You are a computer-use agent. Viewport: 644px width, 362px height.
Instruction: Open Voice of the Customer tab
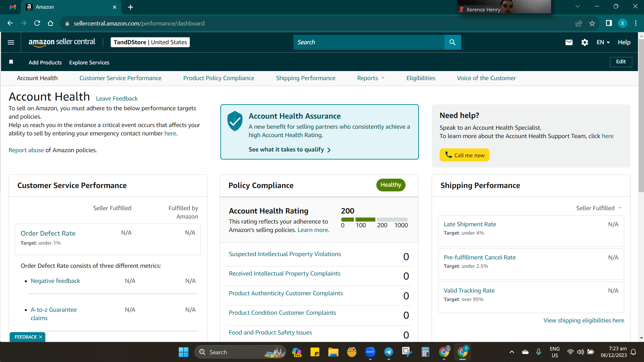tap(486, 78)
